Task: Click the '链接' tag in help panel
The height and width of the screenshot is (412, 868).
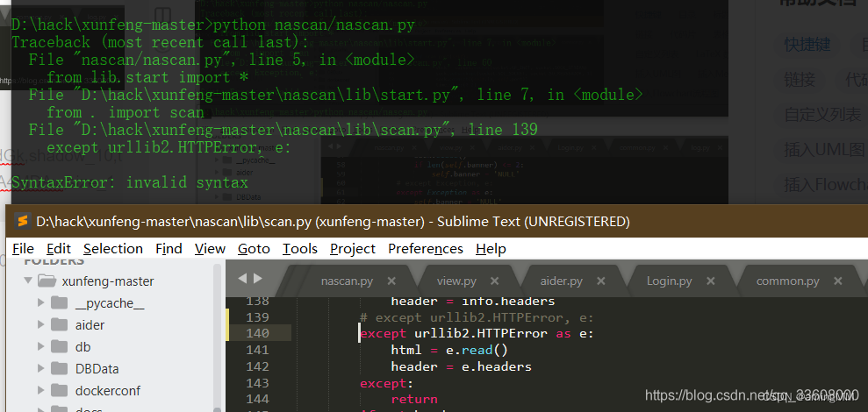Action: [800, 80]
